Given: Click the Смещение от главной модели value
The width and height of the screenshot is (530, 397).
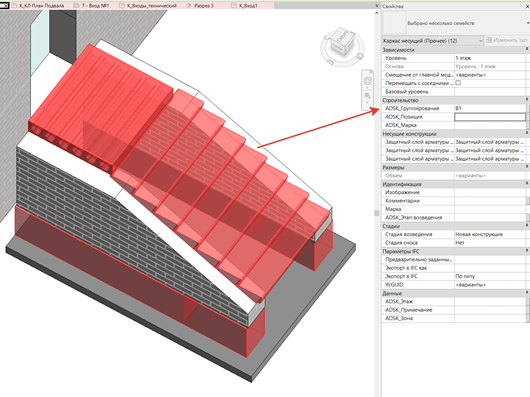Looking at the screenshot, I should click(490, 75).
